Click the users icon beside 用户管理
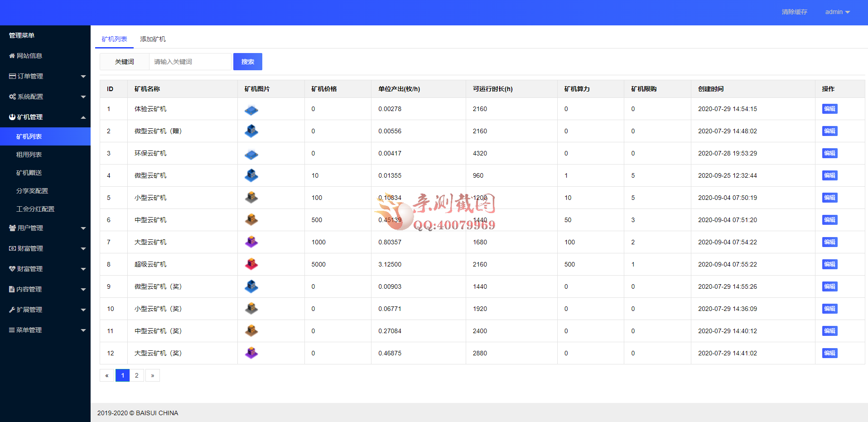Screen dimensions: 868x422 tap(12, 228)
